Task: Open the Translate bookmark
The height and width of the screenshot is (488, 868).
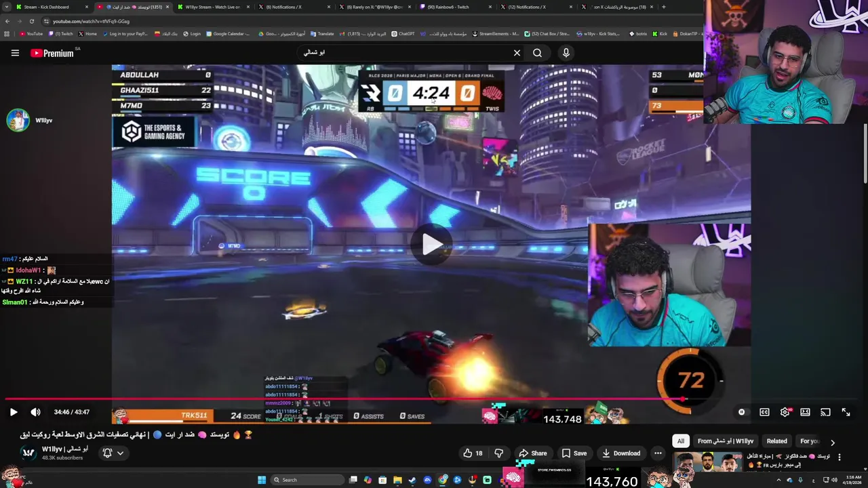Action: click(322, 33)
